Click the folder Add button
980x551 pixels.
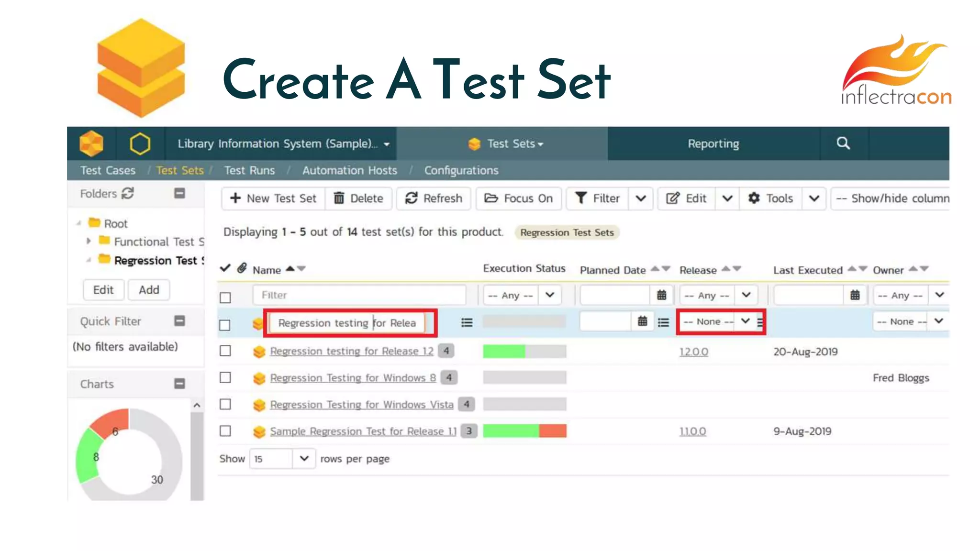point(149,290)
